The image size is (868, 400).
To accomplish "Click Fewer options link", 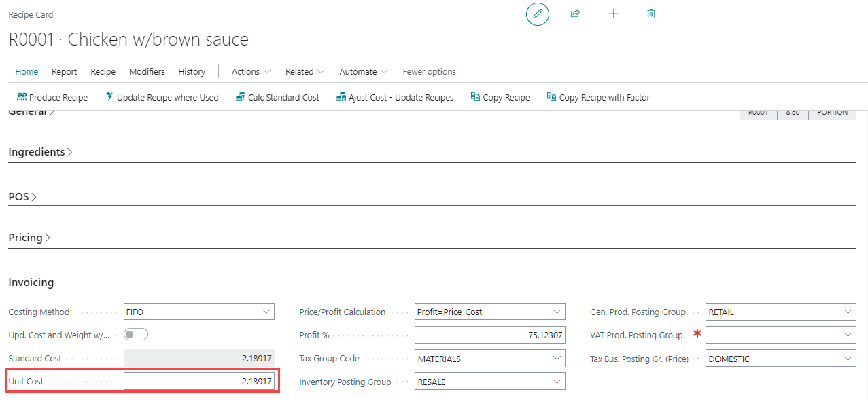I will coord(429,71).
